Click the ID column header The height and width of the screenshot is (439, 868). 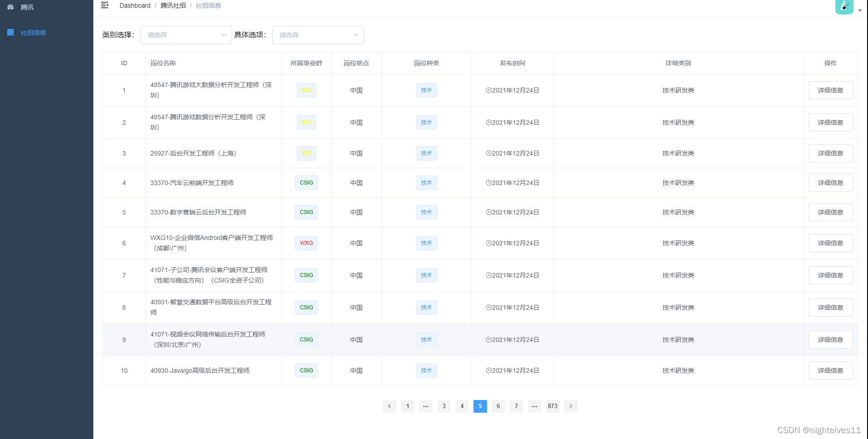(124, 63)
